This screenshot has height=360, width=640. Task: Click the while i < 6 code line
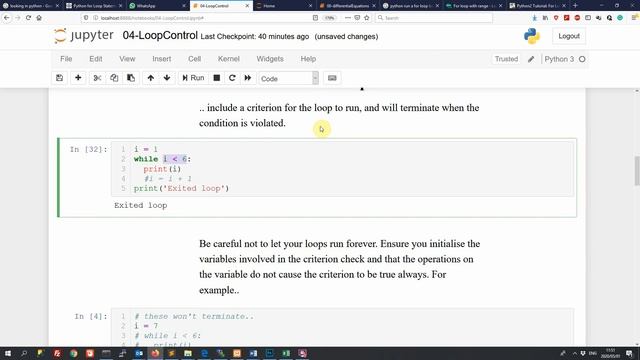pyautogui.click(x=162, y=159)
